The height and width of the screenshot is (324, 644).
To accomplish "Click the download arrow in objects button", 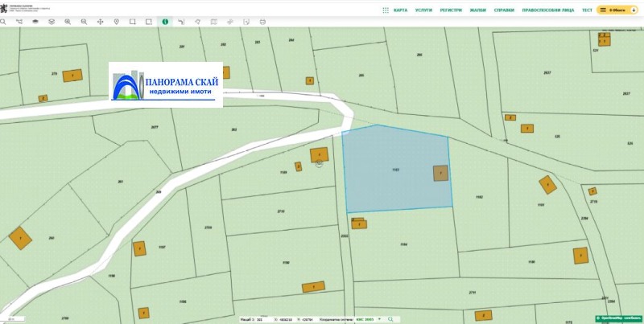I will [634, 10].
